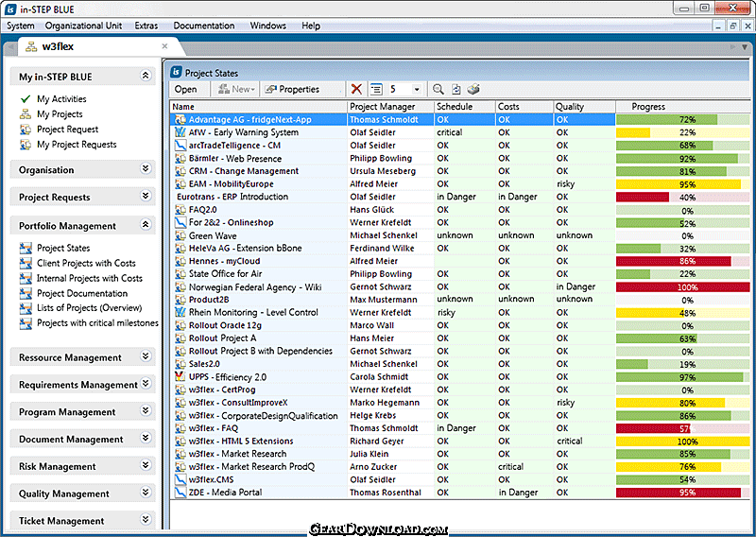Viewport: 756px width, 537px height.
Task: Collapse the Portfolio Management section
Action: [x=146, y=224]
